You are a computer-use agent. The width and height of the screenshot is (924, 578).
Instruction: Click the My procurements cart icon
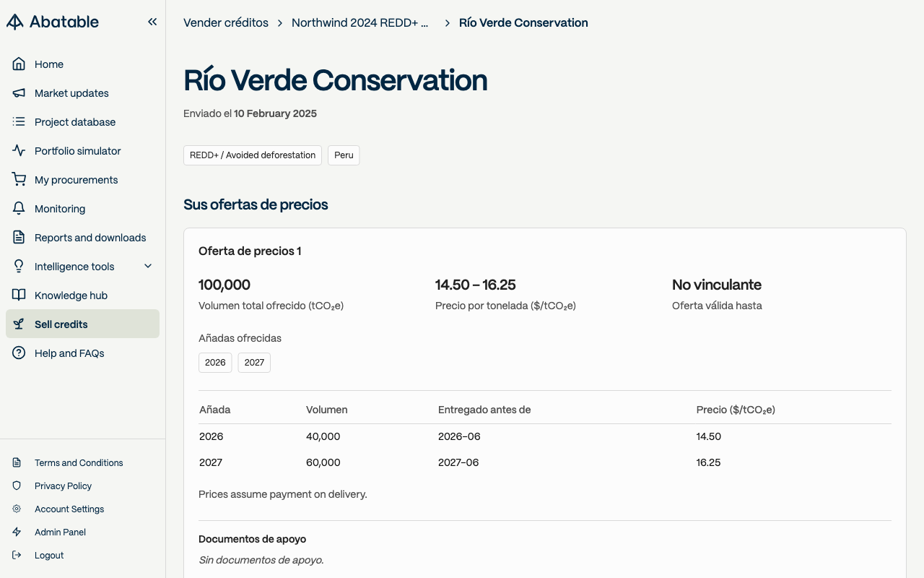click(19, 180)
